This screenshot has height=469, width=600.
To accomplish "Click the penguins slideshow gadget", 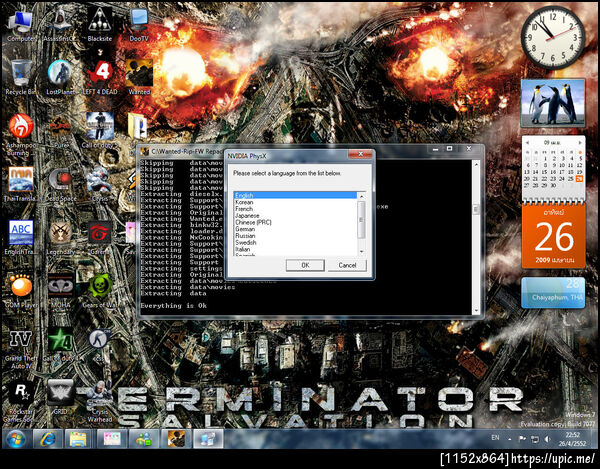I will pos(553,103).
